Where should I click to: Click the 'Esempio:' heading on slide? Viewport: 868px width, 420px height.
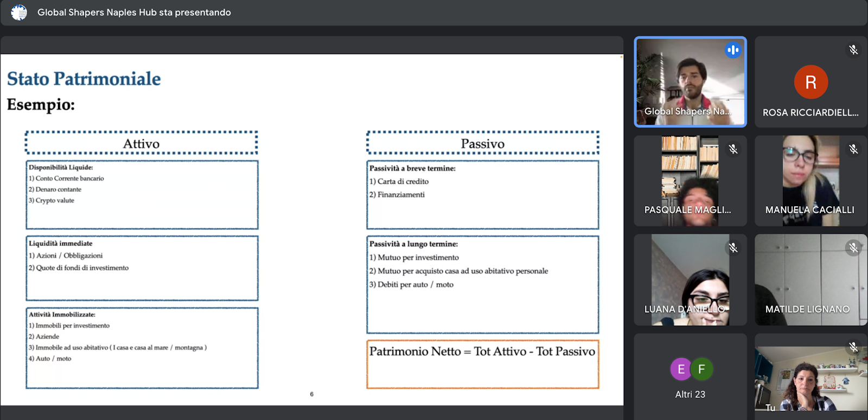[x=41, y=104]
